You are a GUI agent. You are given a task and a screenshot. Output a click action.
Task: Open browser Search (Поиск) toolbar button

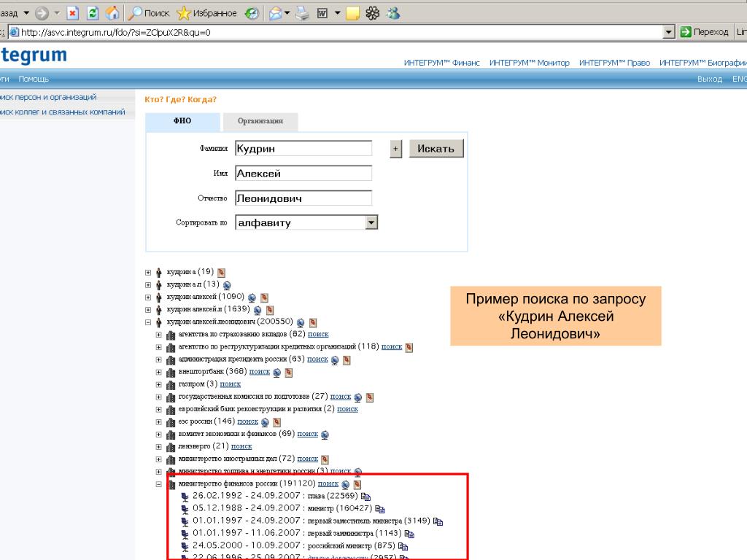(x=149, y=13)
